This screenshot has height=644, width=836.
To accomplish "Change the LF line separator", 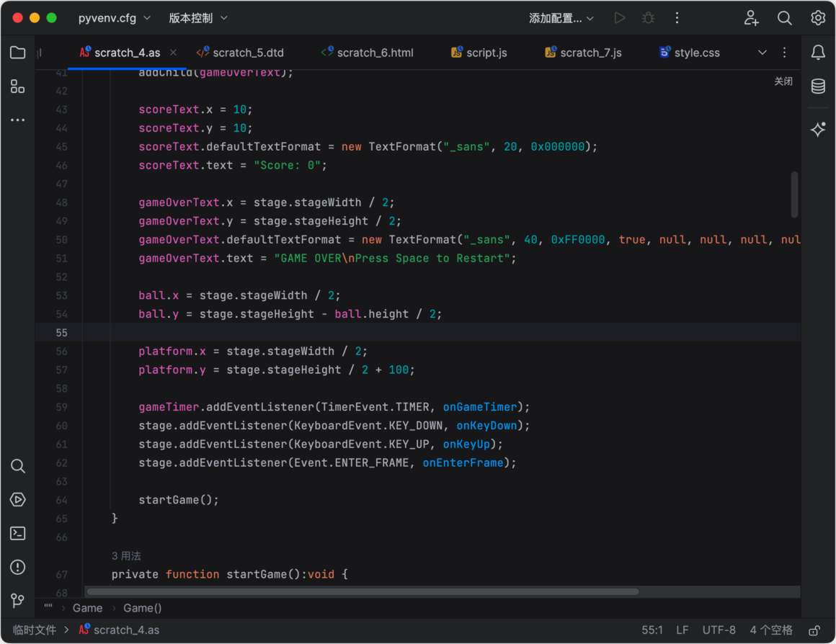I will point(682,630).
